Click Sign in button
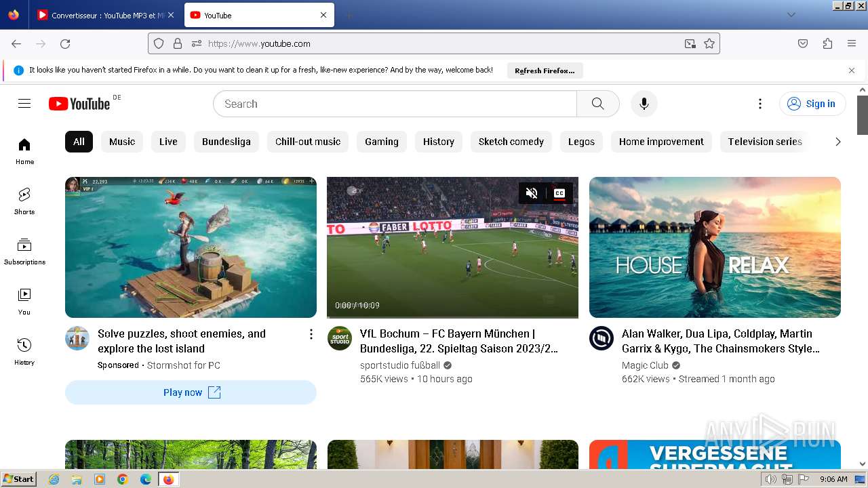 click(812, 104)
